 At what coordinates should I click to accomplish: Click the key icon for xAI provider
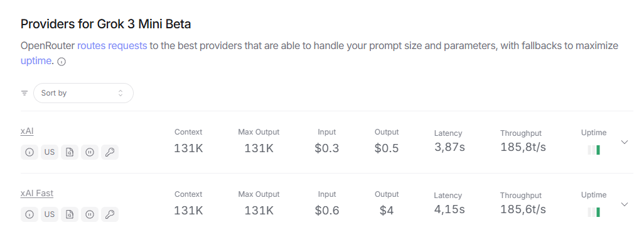point(110,152)
